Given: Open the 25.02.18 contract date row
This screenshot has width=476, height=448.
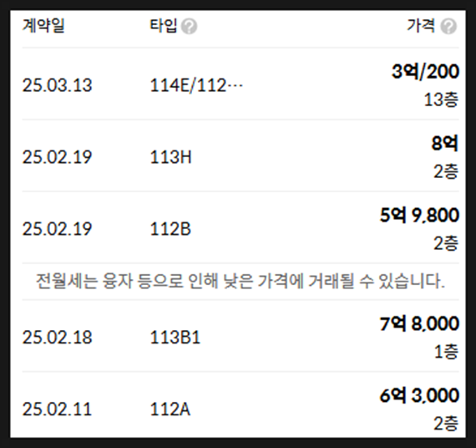Looking at the screenshot, I should pyautogui.click(x=241, y=336).
